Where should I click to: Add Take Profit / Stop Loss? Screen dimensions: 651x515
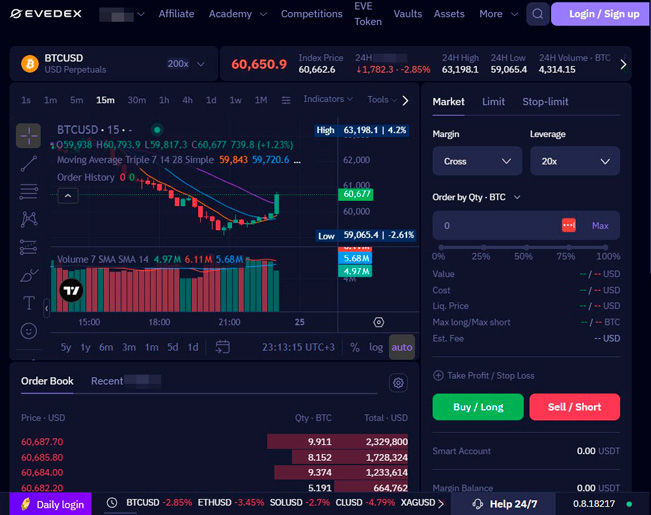pyautogui.click(x=483, y=375)
